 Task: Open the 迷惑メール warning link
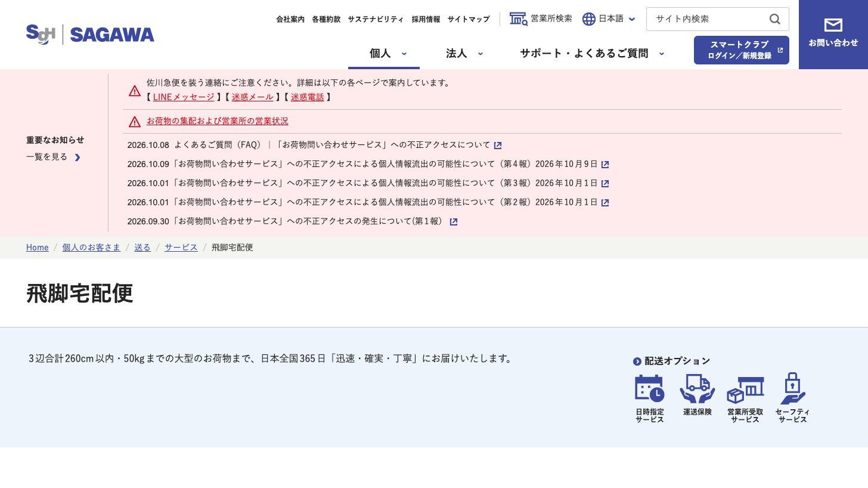tap(253, 97)
